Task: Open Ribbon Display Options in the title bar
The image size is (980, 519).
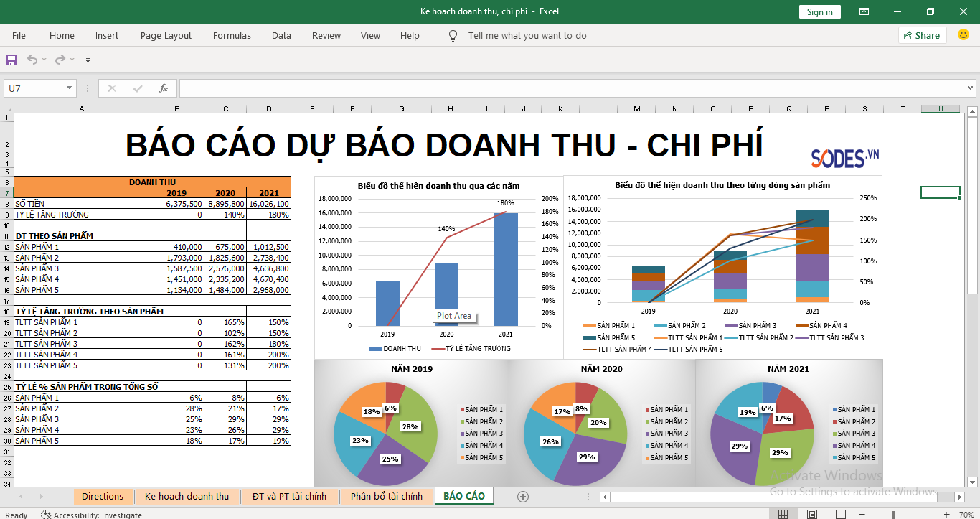Action: [864, 11]
